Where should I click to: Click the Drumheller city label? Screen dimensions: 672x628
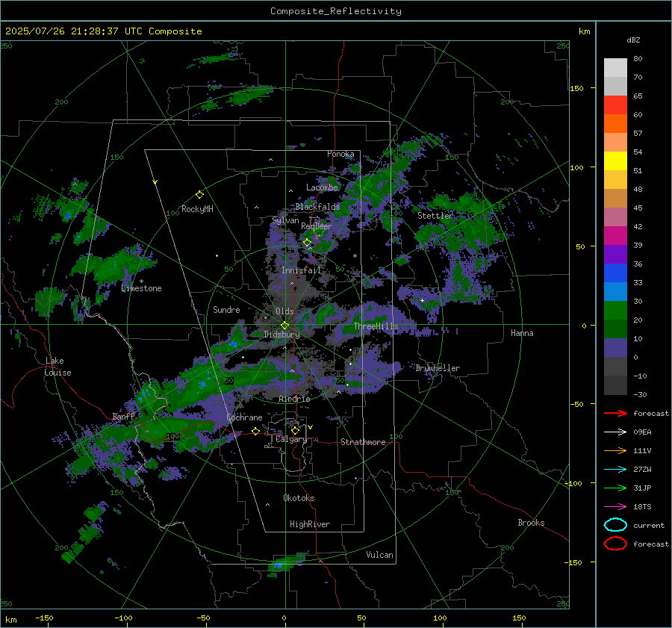pos(438,368)
